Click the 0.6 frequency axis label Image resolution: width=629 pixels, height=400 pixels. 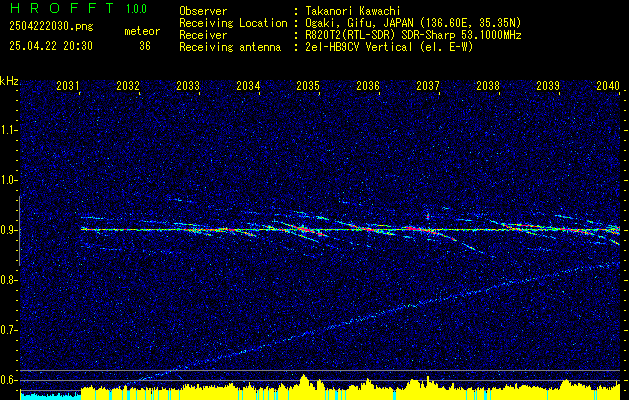tap(9, 380)
